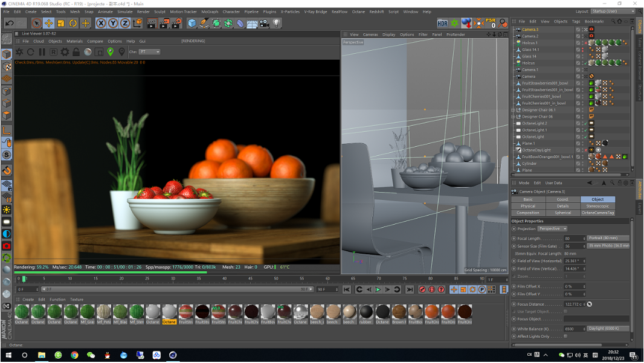The height and width of the screenshot is (363, 644).
Task: Switch to the Details tab
Action: [562, 206]
